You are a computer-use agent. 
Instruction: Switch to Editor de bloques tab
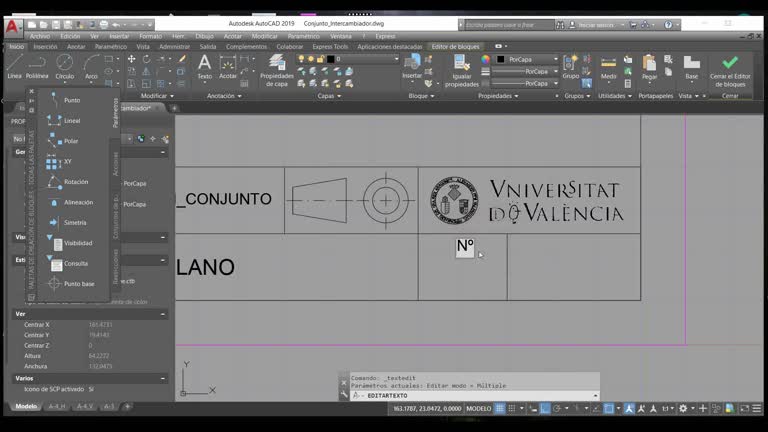pyautogui.click(x=455, y=47)
